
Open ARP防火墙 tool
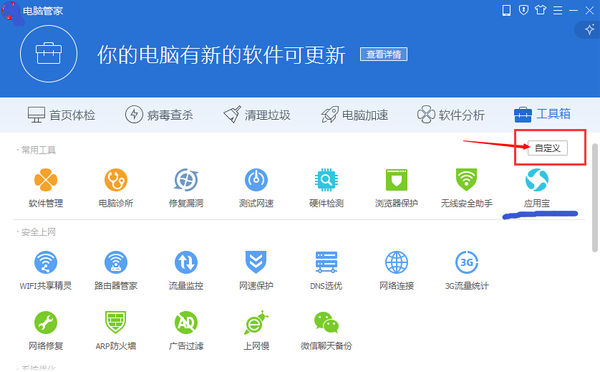point(116,331)
